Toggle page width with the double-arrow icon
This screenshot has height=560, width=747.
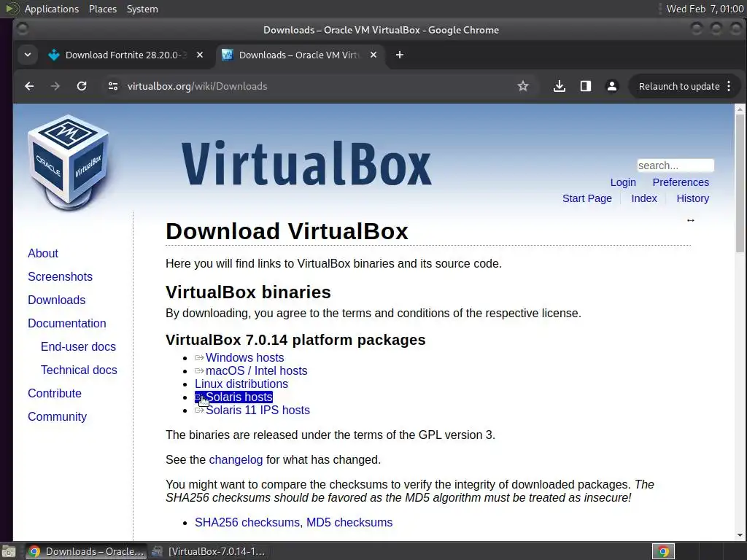pyautogui.click(x=690, y=220)
